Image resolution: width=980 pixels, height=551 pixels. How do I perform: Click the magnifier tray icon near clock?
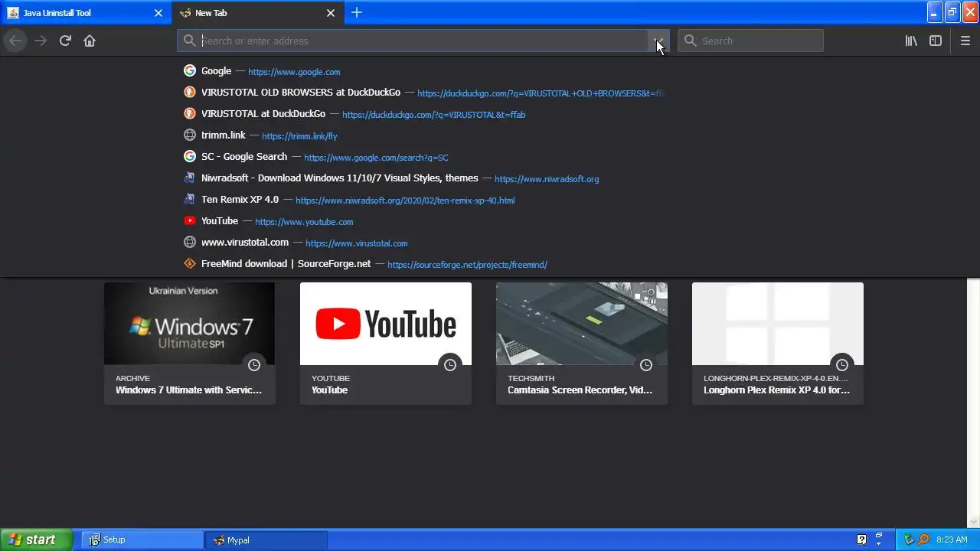tap(924, 540)
